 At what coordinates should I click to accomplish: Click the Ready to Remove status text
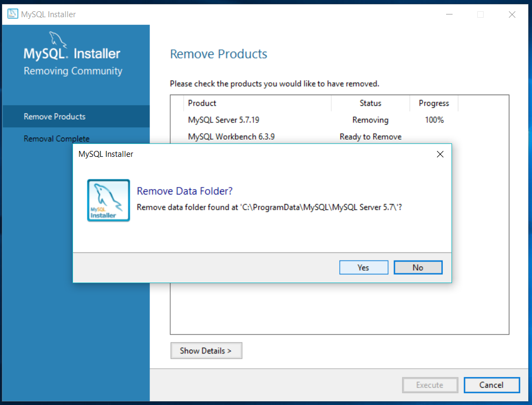(370, 136)
